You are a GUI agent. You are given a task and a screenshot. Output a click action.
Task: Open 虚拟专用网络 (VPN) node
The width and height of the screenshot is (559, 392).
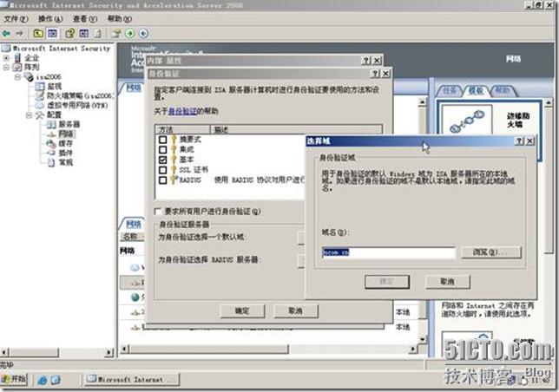[x=77, y=106]
